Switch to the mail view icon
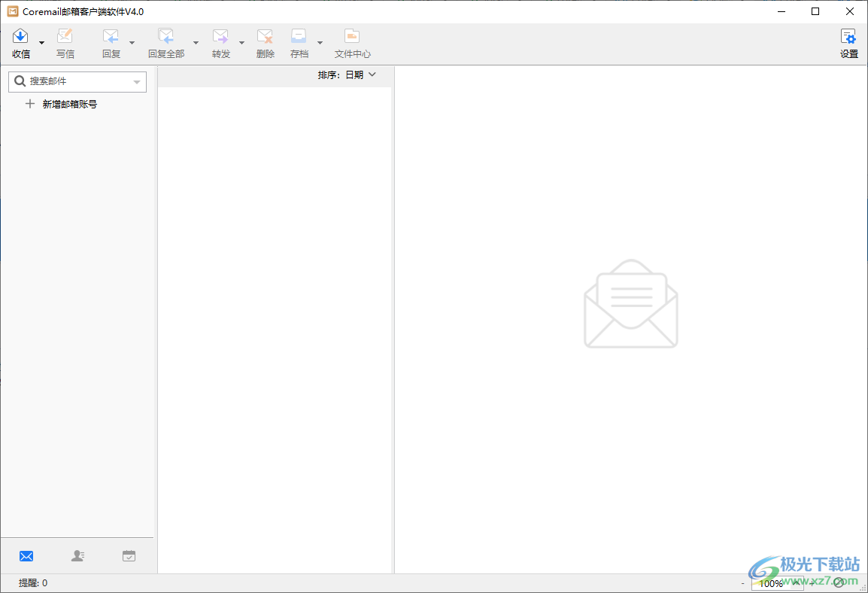This screenshot has height=593, width=868. [x=26, y=556]
